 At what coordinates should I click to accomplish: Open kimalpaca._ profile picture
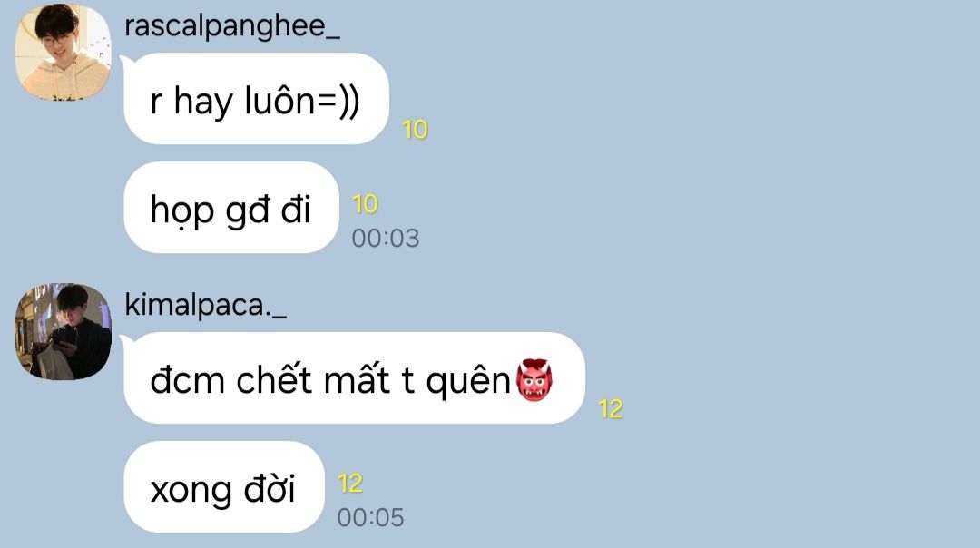click(64, 331)
